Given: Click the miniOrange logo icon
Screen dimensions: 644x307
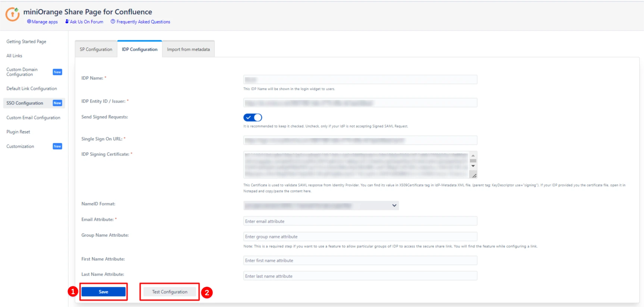Looking at the screenshot, I should tap(12, 14).
